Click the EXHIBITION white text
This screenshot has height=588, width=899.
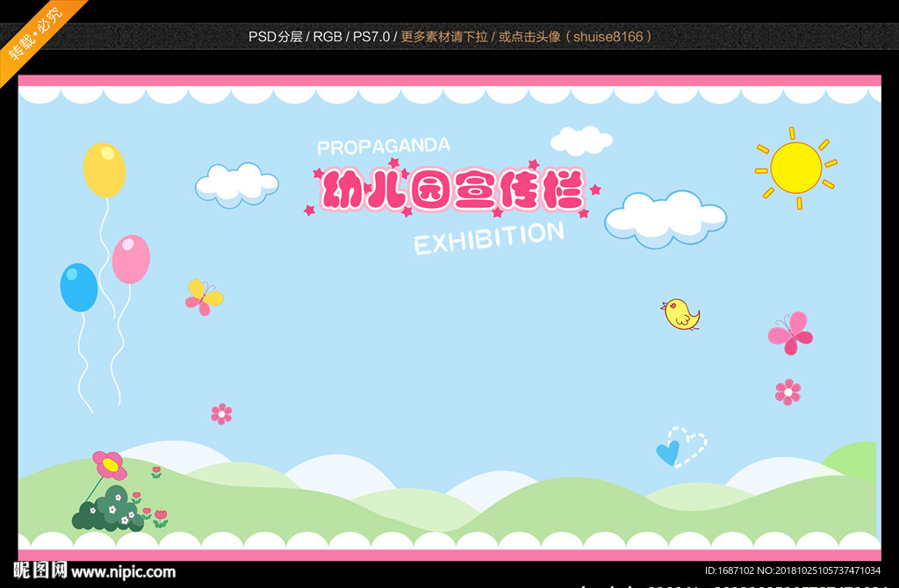tap(489, 238)
